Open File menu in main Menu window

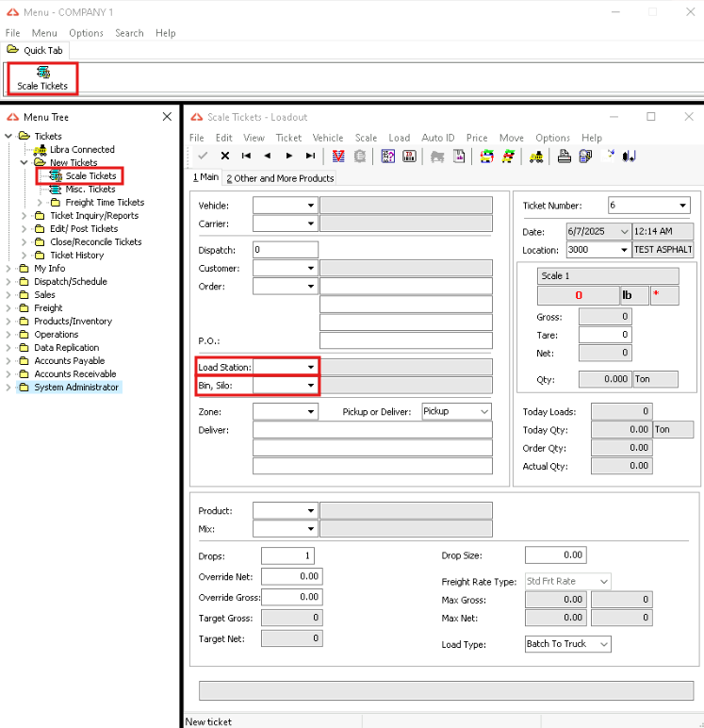(12, 33)
